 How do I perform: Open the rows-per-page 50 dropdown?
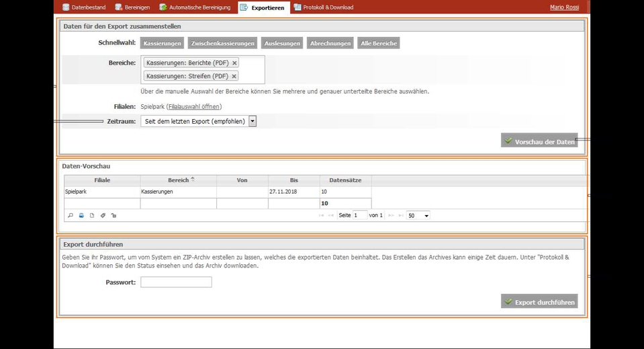coord(418,215)
